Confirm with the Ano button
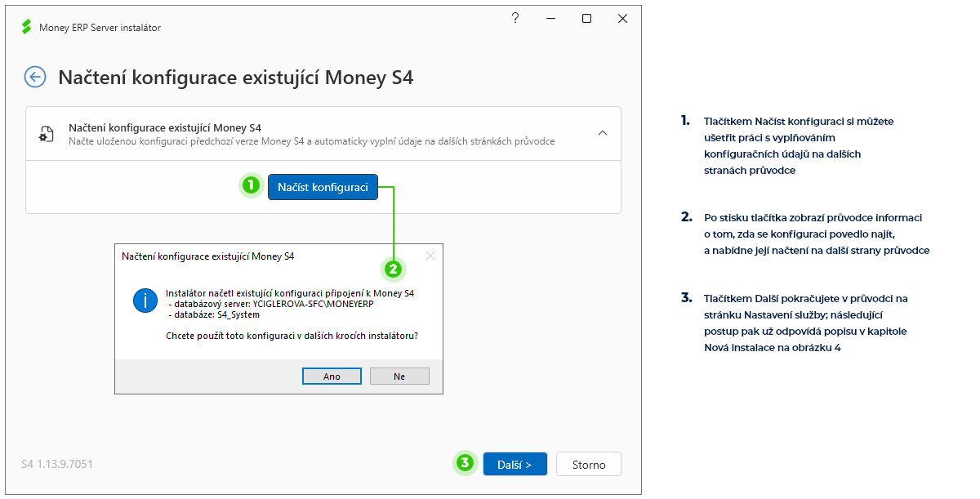Screen dimensions: 980x499 pyautogui.click(x=332, y=376)
